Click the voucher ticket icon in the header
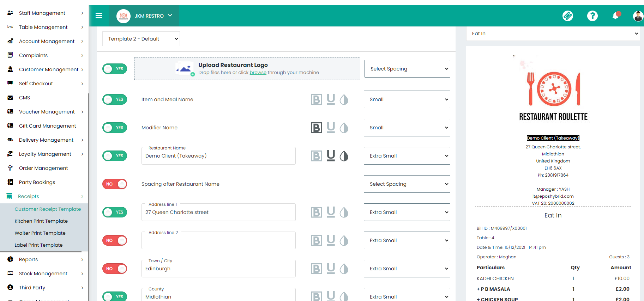Image resolution: width=644 pixels, height=301 pixels. (x=568, y=16)
